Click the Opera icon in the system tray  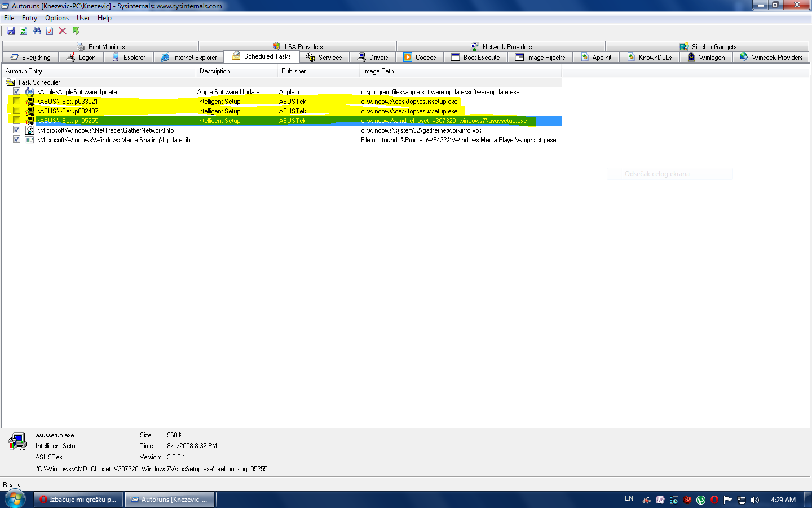click(x=714, y=500)
